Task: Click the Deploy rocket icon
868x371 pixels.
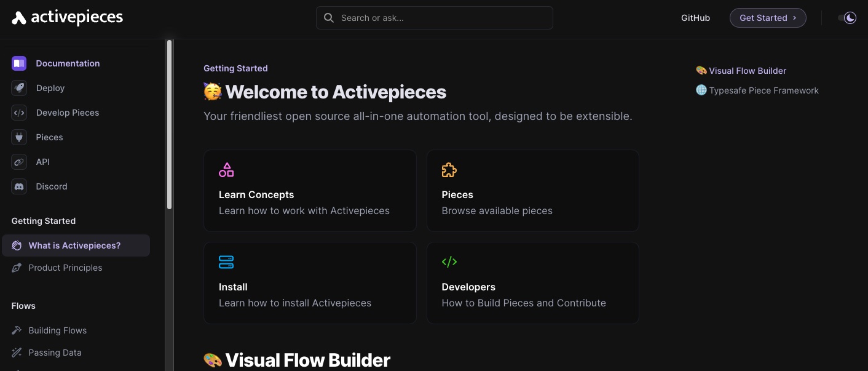Action: click(19, 88)
